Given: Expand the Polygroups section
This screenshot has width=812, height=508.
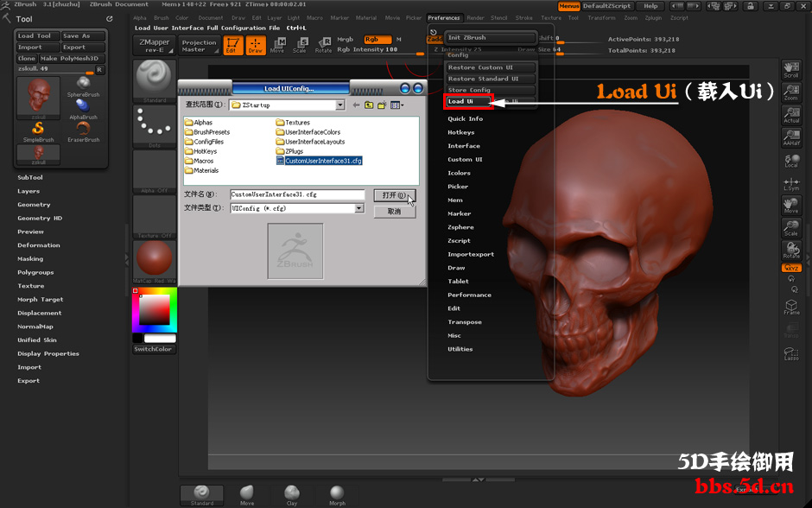Looking at the screenshot, I should click(x=35, y=272).
